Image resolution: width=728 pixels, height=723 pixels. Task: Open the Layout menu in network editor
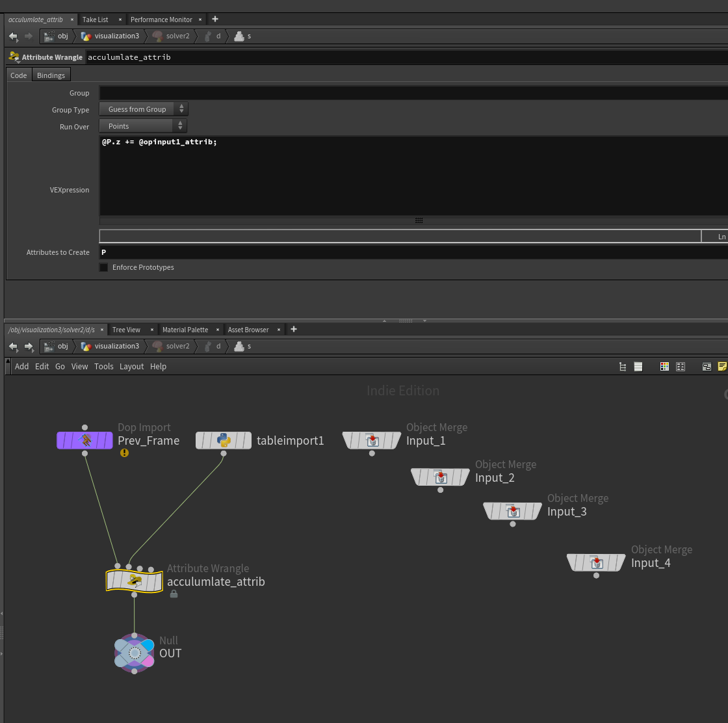[x=131, y=366]
